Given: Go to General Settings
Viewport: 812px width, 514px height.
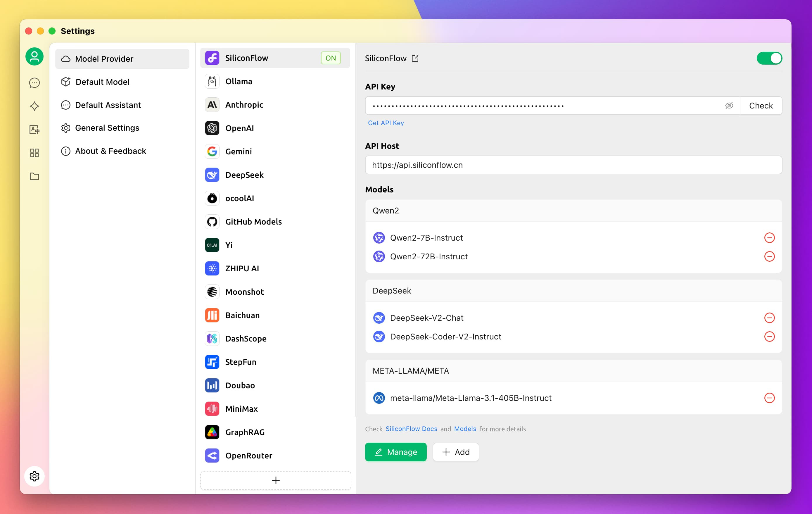Looking at the screenshot, I should point(107,128).
